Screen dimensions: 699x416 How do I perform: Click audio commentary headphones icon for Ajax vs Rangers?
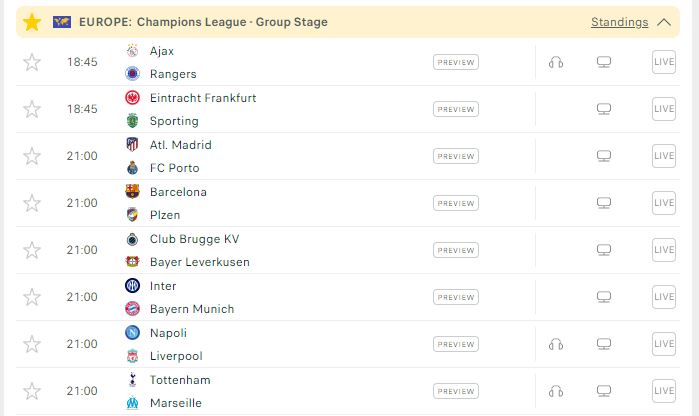[555, 62]
